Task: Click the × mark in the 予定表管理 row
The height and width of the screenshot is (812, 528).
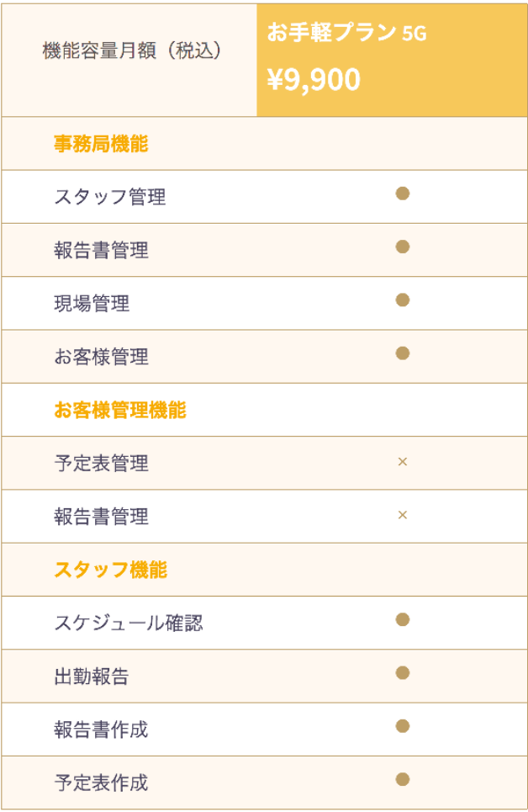Action: click(x=402, y=461)
